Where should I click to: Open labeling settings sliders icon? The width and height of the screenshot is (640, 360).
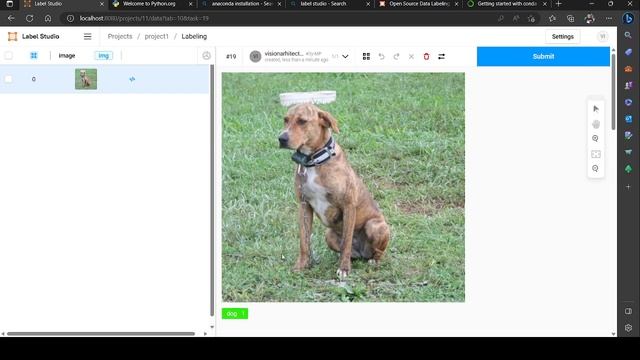point(441,56)
